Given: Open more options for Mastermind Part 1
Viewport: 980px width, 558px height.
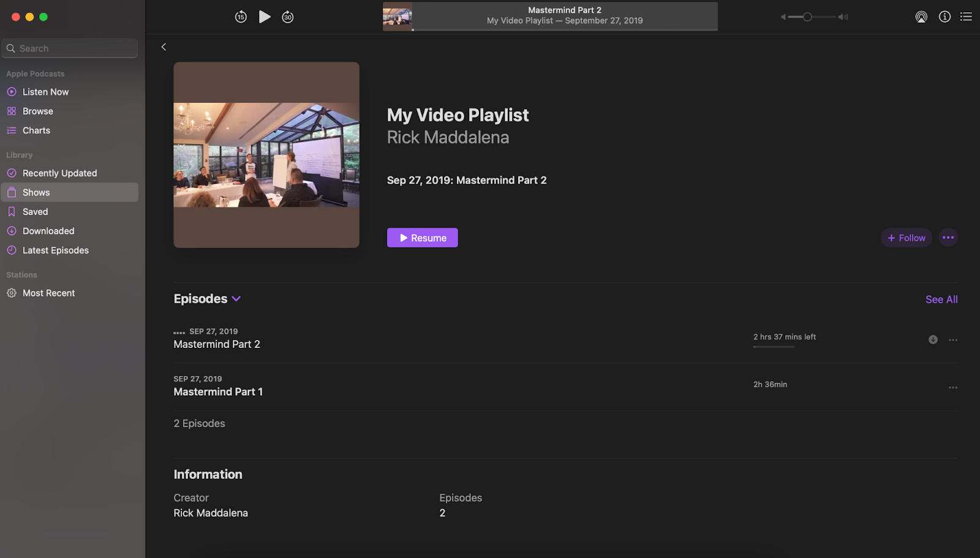Looking at the screenshot, I should (x=953, y=388).
